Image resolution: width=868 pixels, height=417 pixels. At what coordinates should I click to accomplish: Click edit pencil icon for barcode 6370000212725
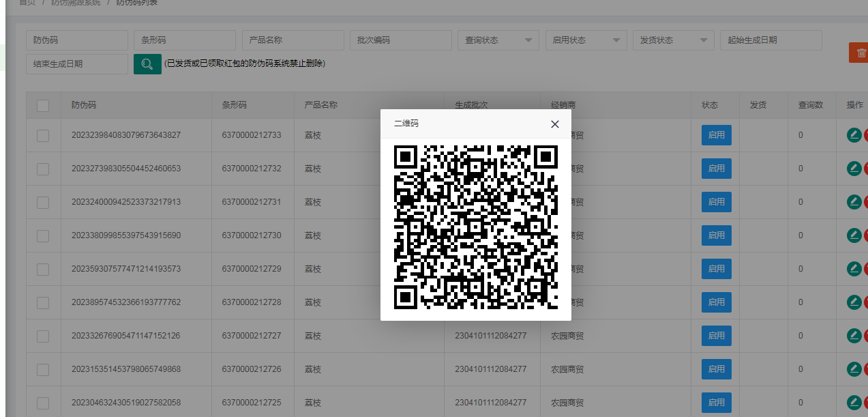853,403
